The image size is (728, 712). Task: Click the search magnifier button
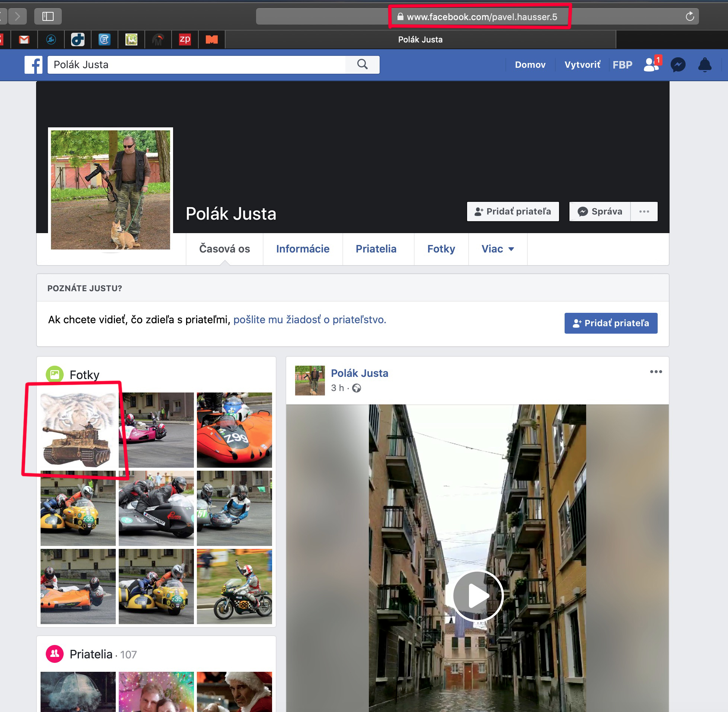362,64
